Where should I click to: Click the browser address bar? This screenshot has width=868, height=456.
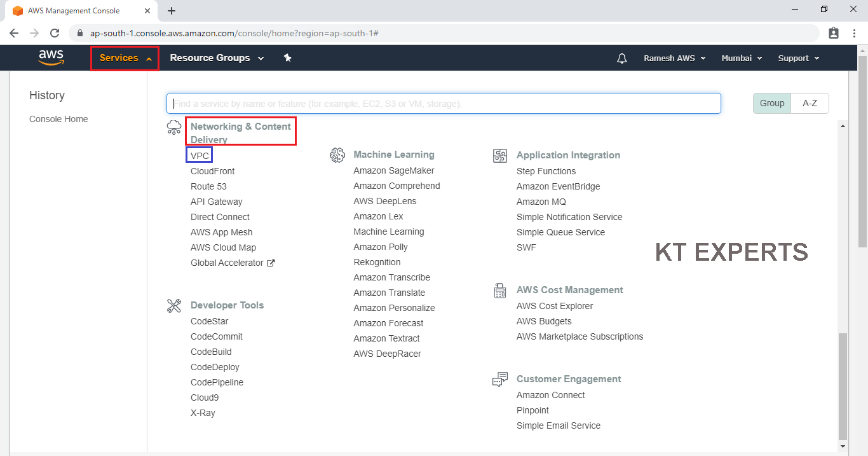(x=445, y=33)
